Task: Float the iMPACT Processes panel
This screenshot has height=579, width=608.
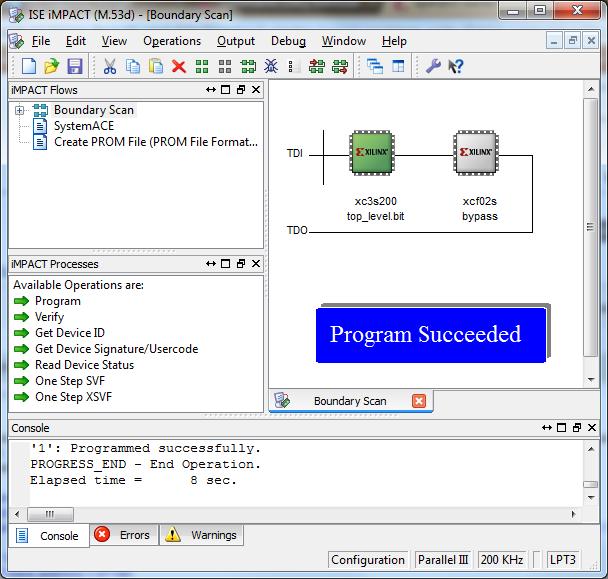Action: (241, 264)
